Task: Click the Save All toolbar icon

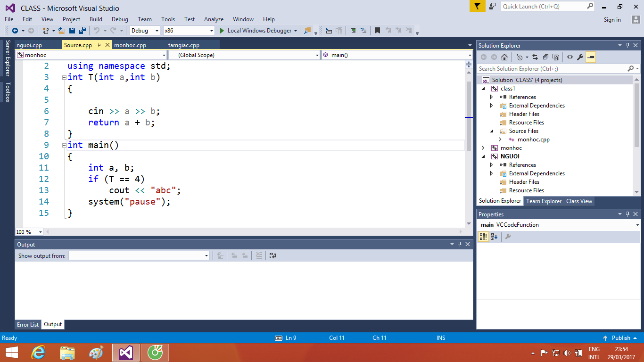Action: [x=82, y=31]
